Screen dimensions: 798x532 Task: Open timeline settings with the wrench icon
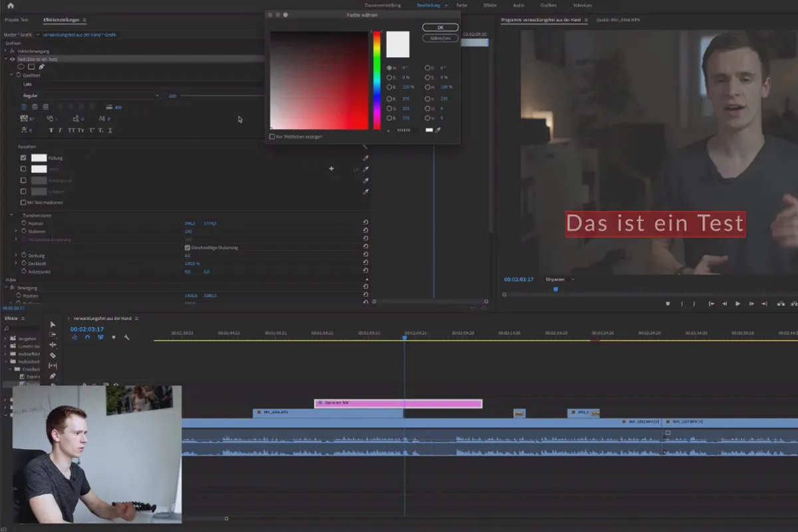126,337
